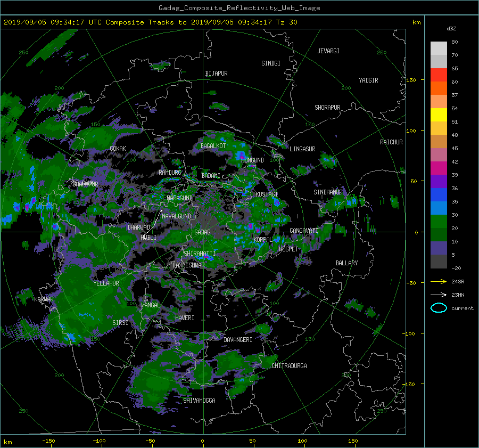
Task: Click the SHIVAMOGGA city label
Action: pos(199,401)
